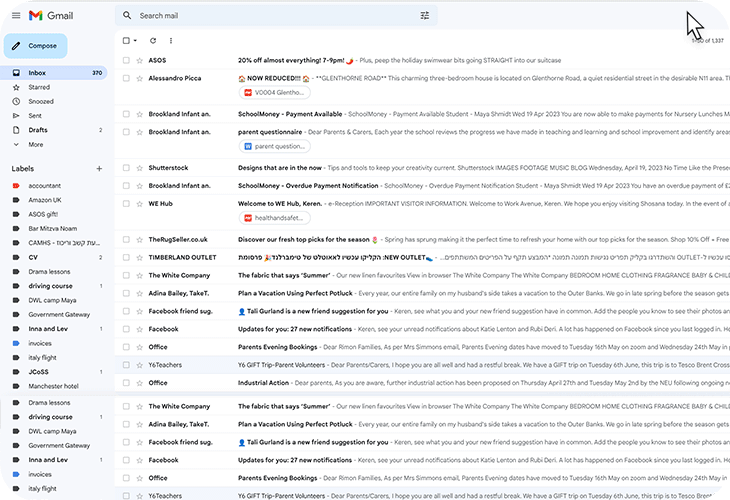The height and width of the screenshot is (500, 730).
Task: Click the Snoozed clock icon
Action: pos(16,101)
